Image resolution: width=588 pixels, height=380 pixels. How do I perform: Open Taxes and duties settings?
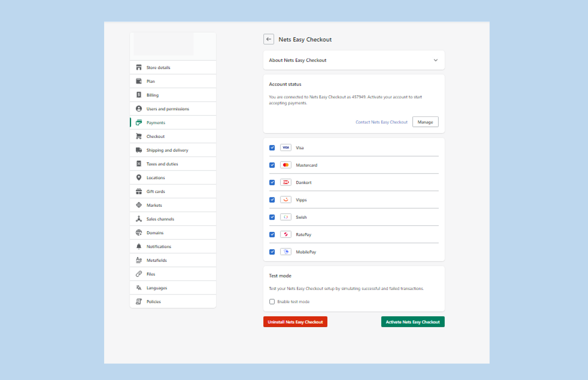point(173,164)
